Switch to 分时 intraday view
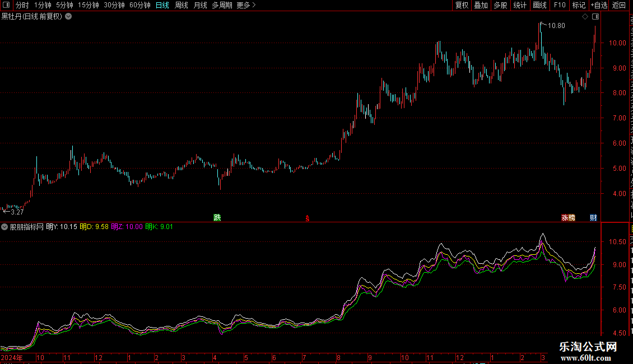The height and width of the screenshot is (364, 633). (22, 5)
